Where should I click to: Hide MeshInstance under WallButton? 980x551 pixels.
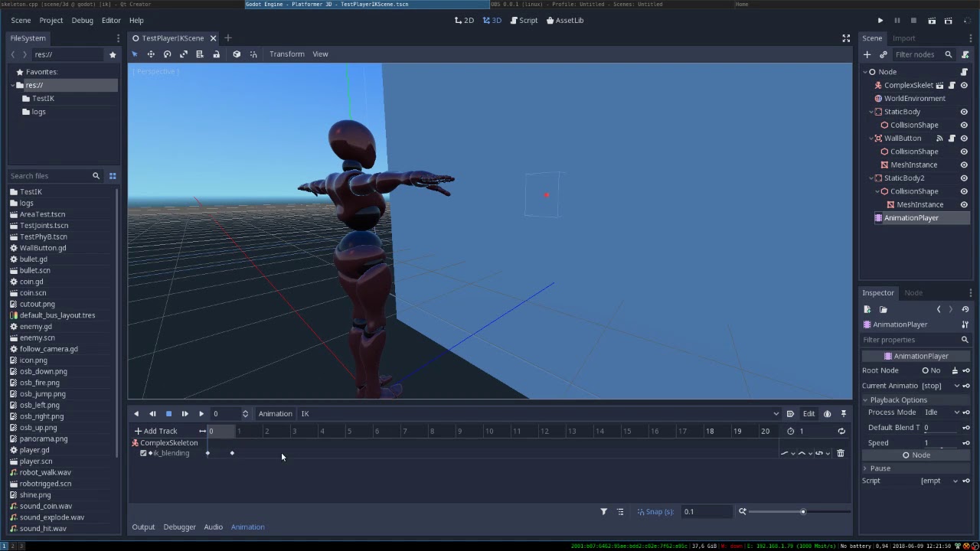[x=964, y=165]
